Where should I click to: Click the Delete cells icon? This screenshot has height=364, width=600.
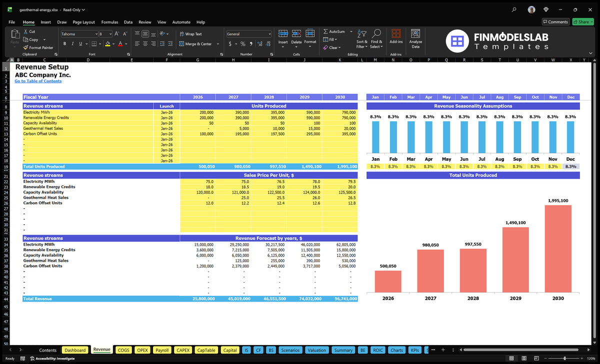tap(296, 34)
